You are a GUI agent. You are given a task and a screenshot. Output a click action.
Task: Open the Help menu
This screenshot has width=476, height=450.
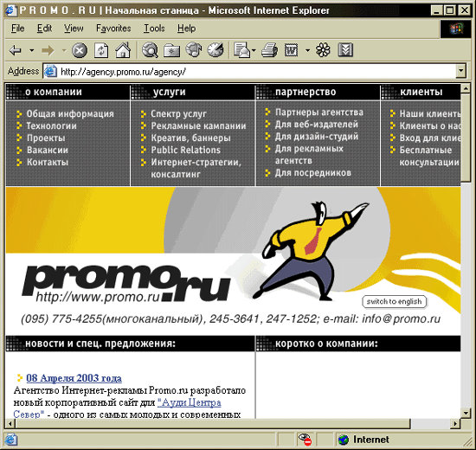pos(186,29)
